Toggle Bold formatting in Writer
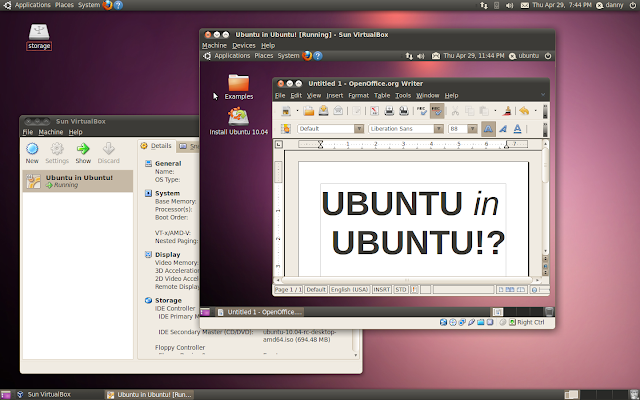Image resolution: width=640 pixels, height=400 pixels. point(488,129)
